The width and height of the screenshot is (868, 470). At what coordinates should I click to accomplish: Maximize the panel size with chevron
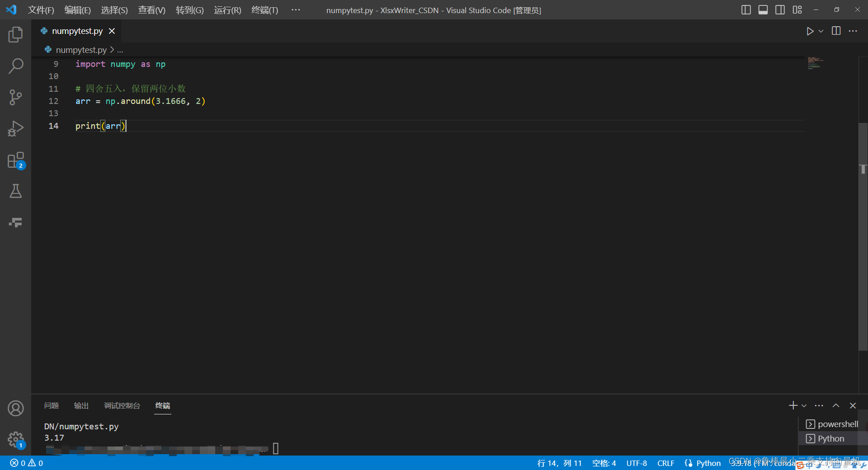pos(836,405)
